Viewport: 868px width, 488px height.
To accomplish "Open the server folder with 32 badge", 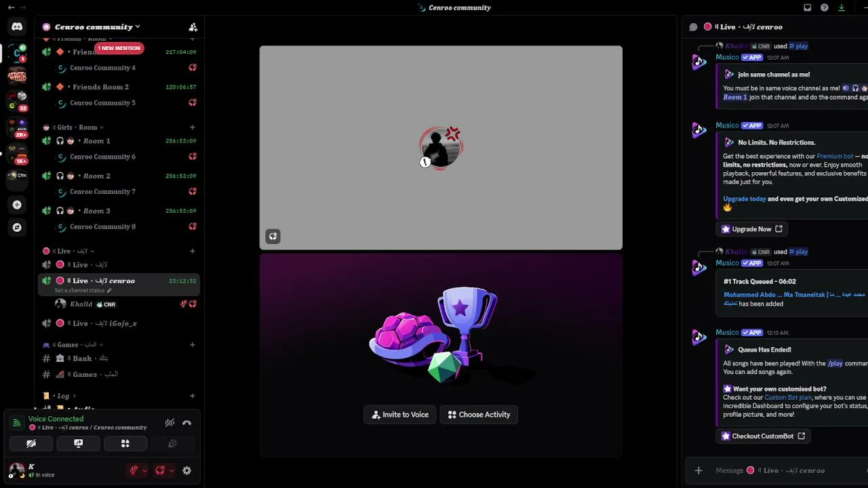I will pyautogui.click(x=17, y=101).
